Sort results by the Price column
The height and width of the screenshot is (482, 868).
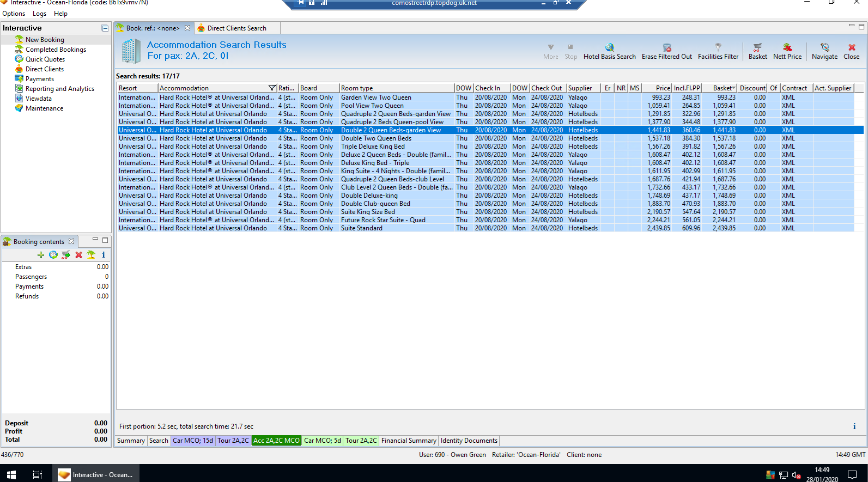[x=657, y=88]
